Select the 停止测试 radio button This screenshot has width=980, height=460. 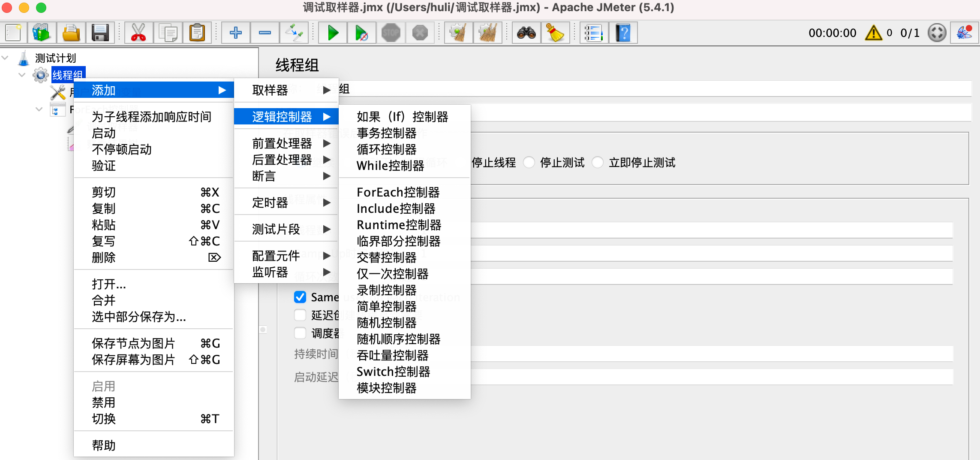click(529, 163)
